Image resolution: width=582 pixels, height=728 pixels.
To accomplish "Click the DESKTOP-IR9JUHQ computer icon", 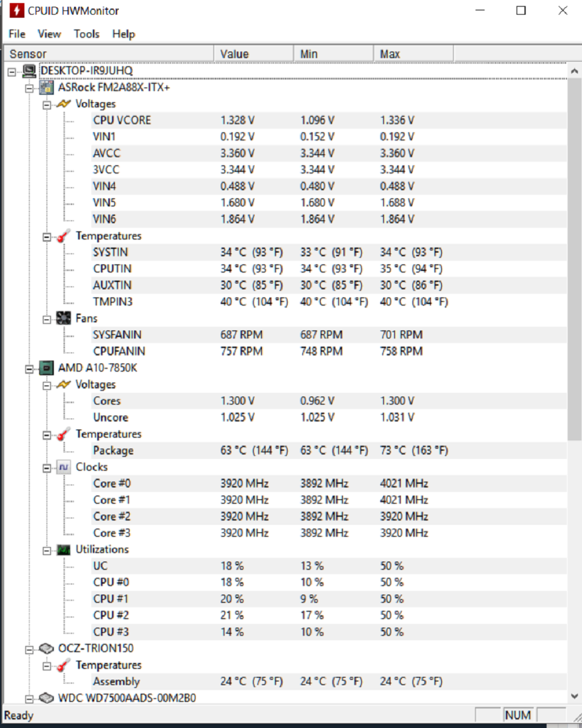I will (x=29, y=70).
